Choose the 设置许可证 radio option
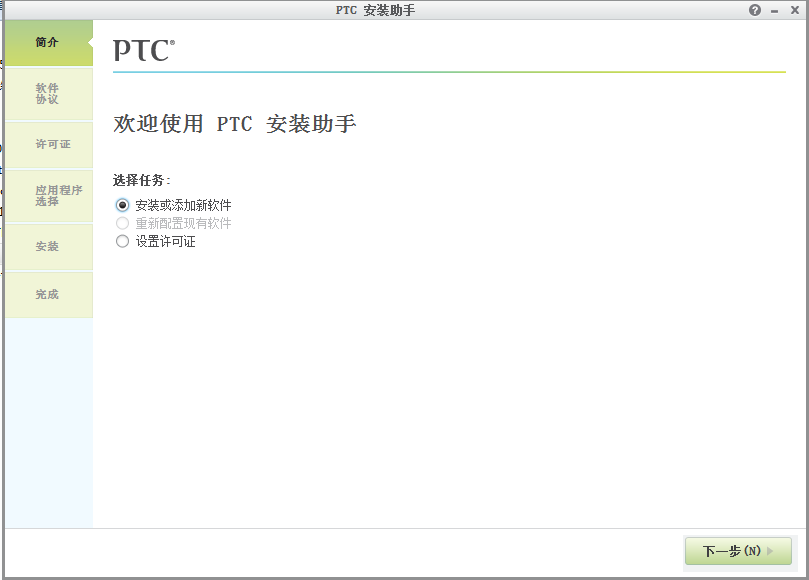This screenshot has height=580, width=809. pyautogui.click(x=122, y=241)
